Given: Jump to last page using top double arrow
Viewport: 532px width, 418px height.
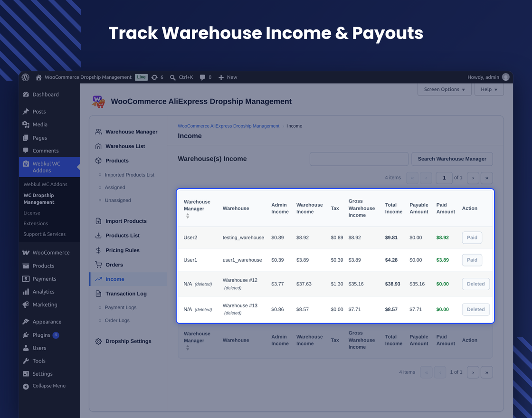Looking at the screenshot, I should [x=486, y=178].
